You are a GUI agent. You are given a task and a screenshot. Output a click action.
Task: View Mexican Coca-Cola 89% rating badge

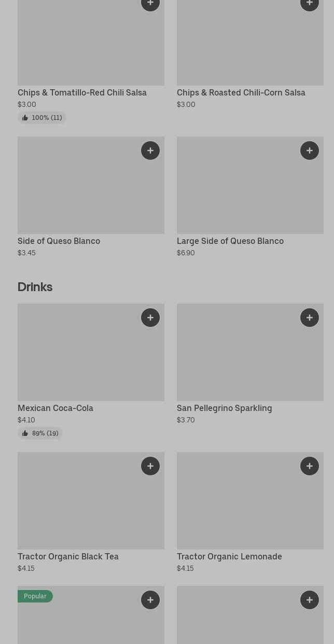(x=40, y=433)
